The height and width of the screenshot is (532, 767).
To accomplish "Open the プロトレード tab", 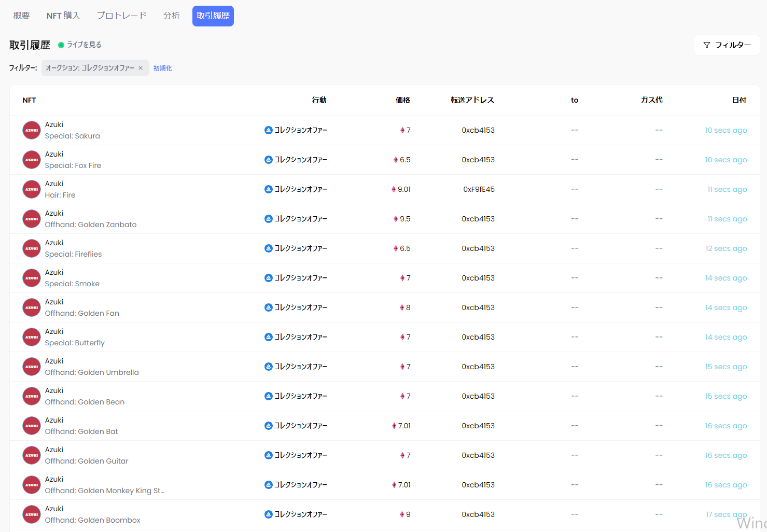I will click(121, 16).
